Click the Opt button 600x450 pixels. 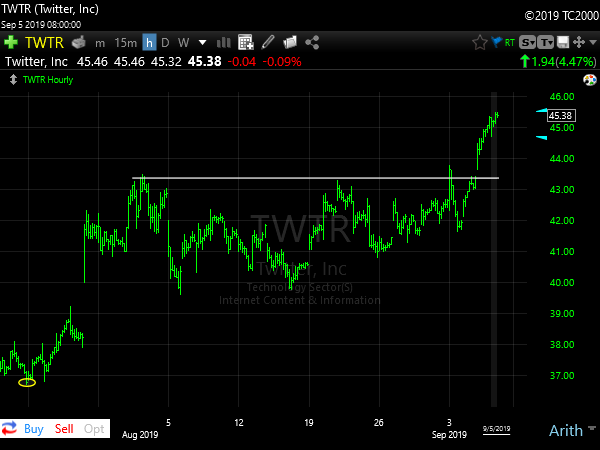[94, 429]
